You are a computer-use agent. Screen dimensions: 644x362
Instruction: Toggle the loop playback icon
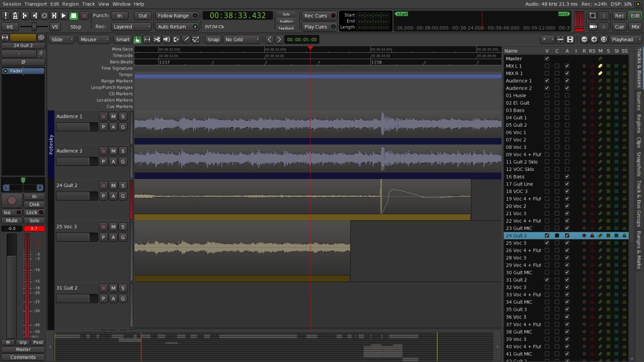pos(44,16)
